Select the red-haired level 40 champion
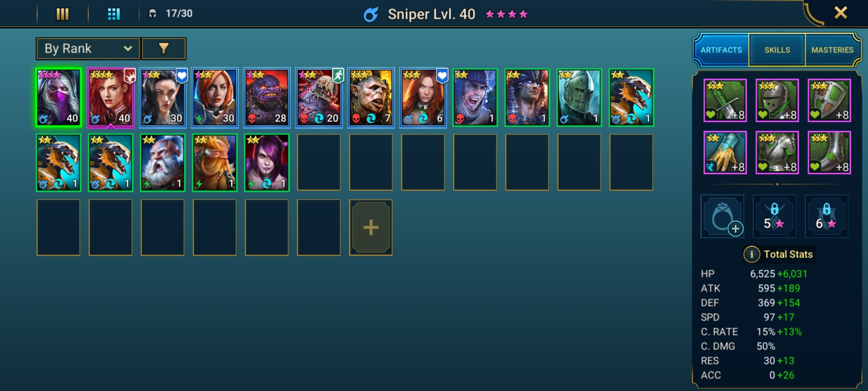 pyautogui.click(x=110, y=97)
